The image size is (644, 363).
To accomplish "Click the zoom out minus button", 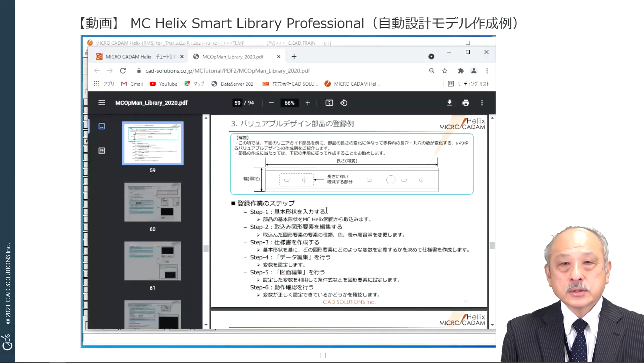I will (271, 103).
